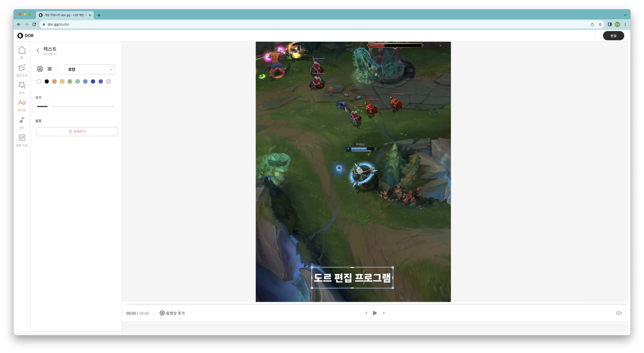Open a new browser tab
The image size is (644, 353).
coord(99,15)
